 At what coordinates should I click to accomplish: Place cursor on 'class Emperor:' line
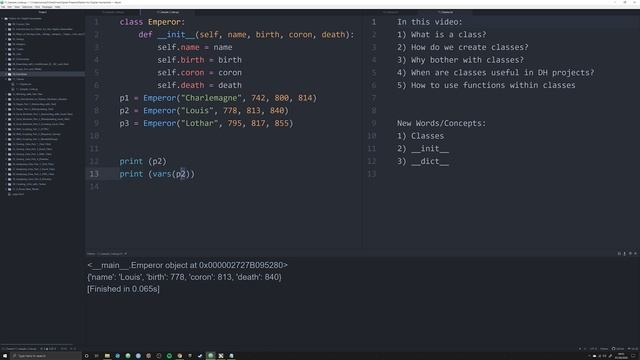click(152, 22)
